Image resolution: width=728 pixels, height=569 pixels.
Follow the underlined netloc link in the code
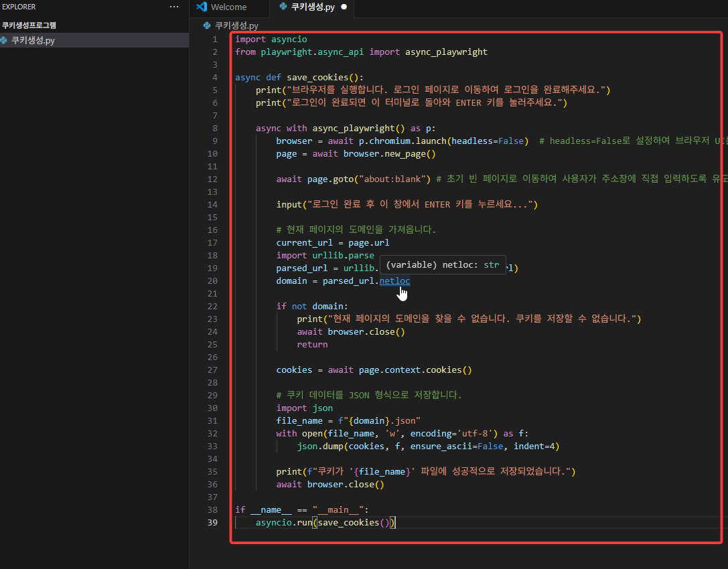coord(394,280)
